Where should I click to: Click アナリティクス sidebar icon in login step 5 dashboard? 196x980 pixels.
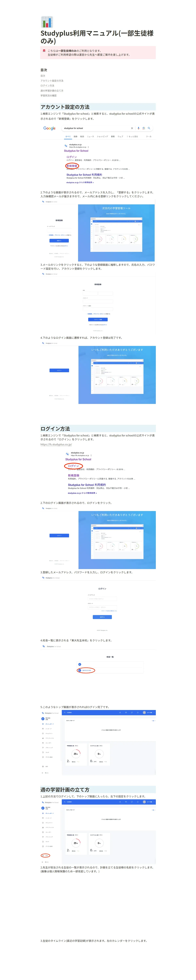43,738
